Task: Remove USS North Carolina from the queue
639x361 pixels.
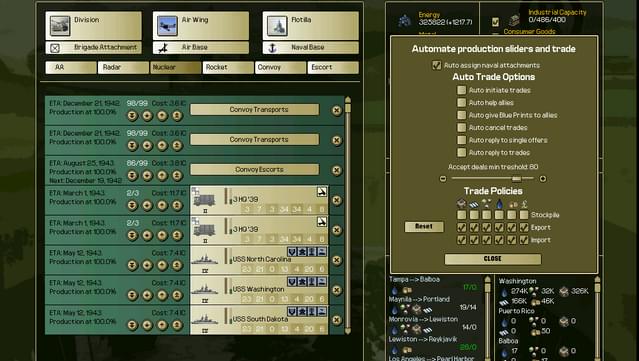Action: [x=337, y=260]
